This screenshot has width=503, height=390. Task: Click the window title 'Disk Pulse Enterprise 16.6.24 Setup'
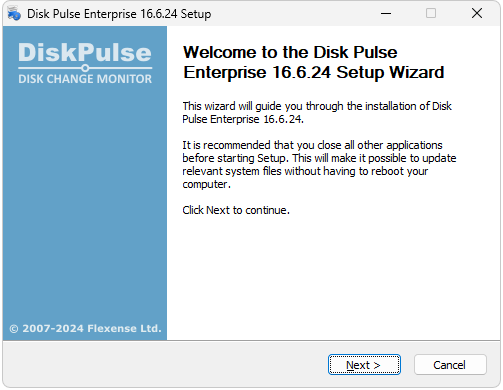pyautogui.click(x=119, y=14)
